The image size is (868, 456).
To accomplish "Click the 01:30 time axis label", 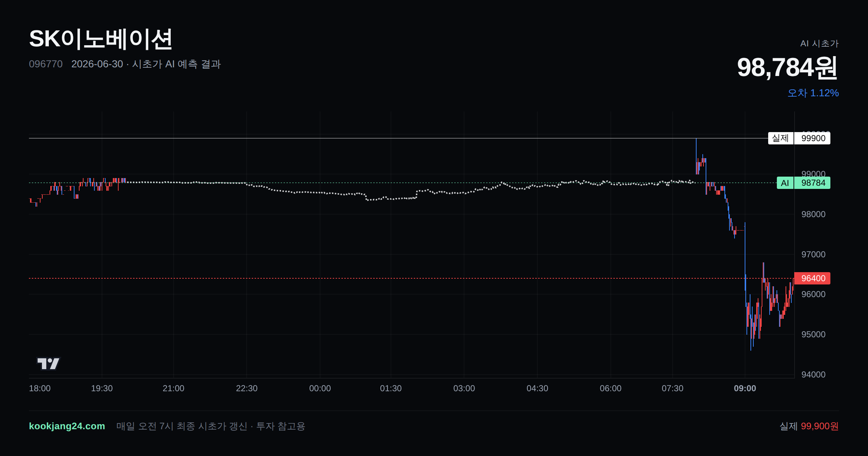I will pos(391,388).
